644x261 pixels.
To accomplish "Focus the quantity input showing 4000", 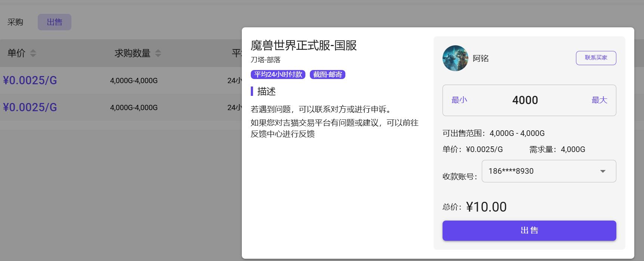I will click(525, 100).
